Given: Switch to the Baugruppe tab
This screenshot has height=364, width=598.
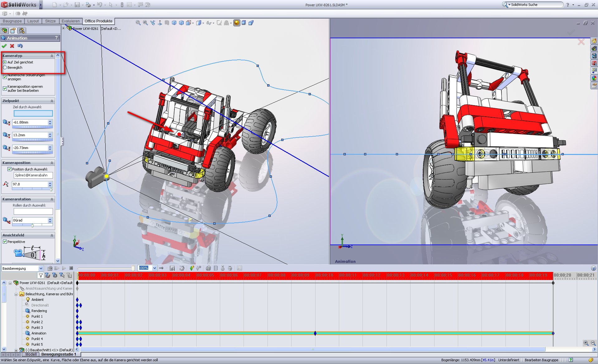Looking at the screenshot, I should pyautogui.click(x=12, y=21).
